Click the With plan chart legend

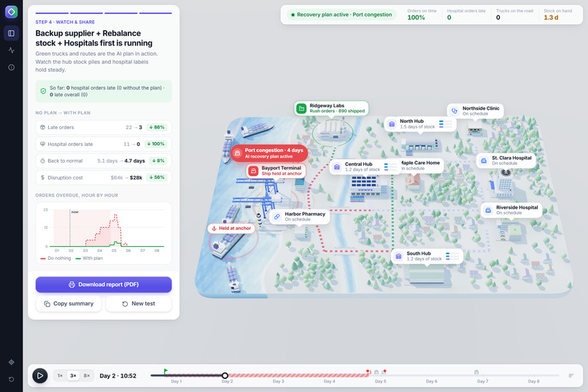pyautogui.click(x=89, y=258)
